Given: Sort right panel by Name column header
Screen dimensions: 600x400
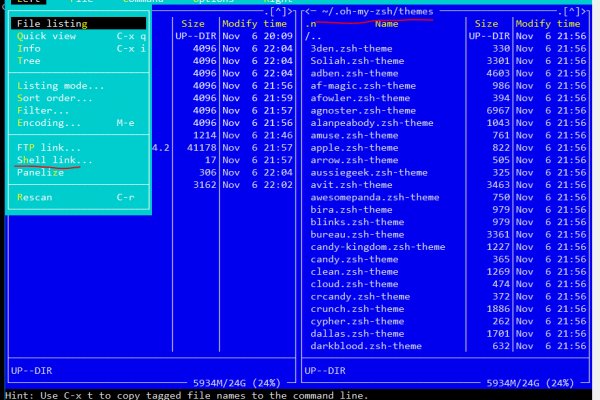Looking at the screenshot, I should click(x=390, y=22).
